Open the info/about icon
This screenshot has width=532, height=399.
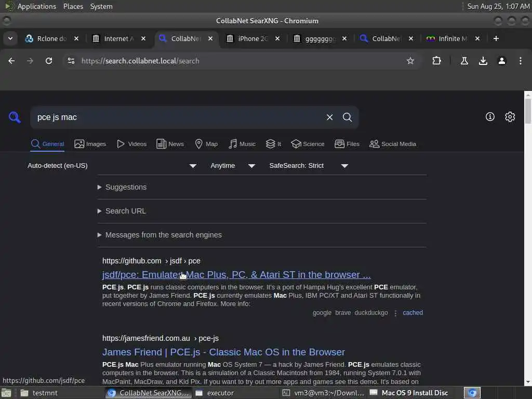point(490,117)
